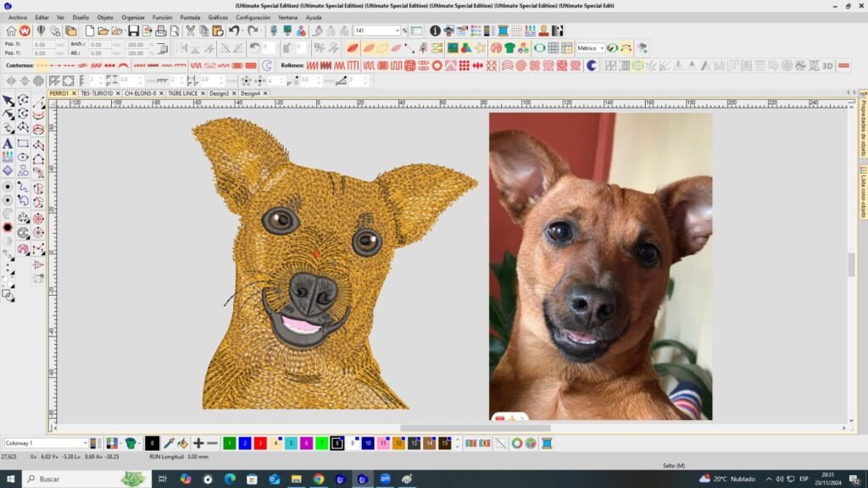Switch to the TIGRE LINCE tab
This screenshot has height=488, width=868.
(x=184, y=93)
